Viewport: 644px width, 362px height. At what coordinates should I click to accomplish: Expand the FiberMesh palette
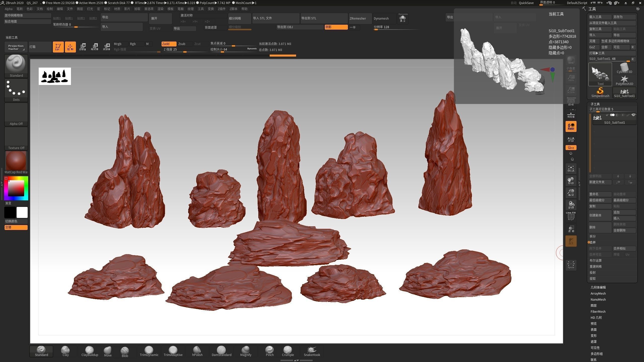point(598,311)
